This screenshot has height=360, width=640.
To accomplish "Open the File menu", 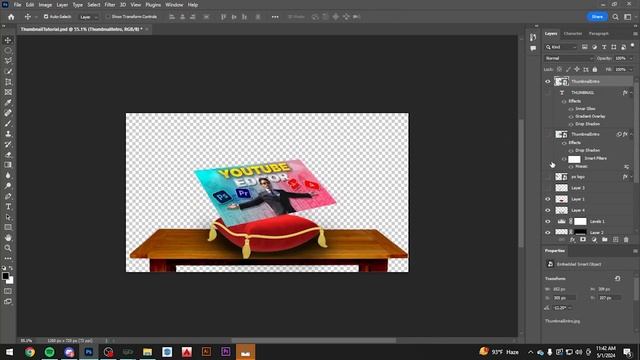I will (17, 5).
